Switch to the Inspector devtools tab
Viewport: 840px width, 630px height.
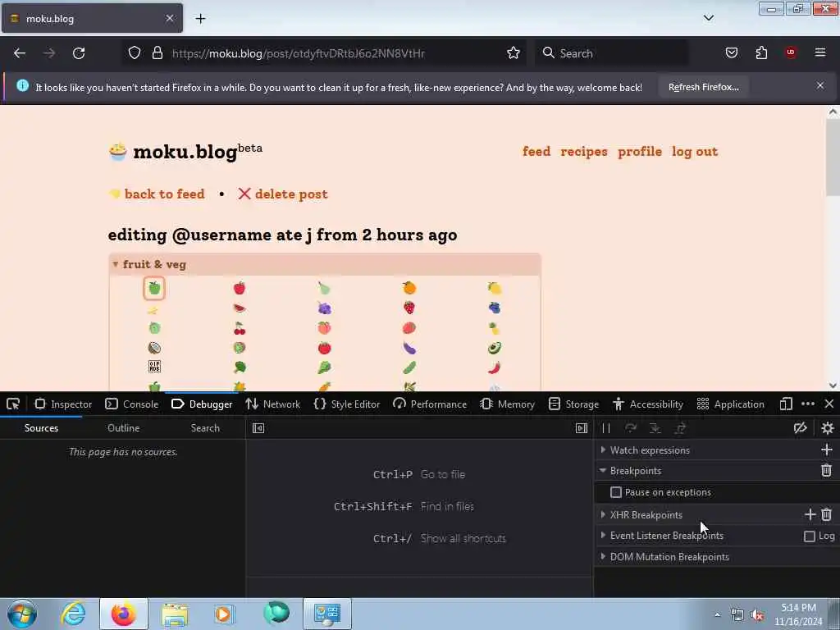click(63, 404)
